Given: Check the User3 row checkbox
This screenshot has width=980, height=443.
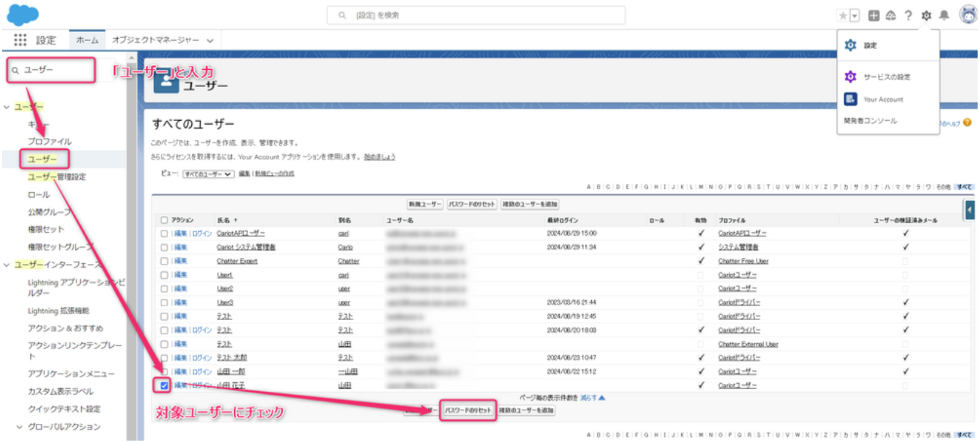Looking at the screenshot, I should (x=164, y=303).
